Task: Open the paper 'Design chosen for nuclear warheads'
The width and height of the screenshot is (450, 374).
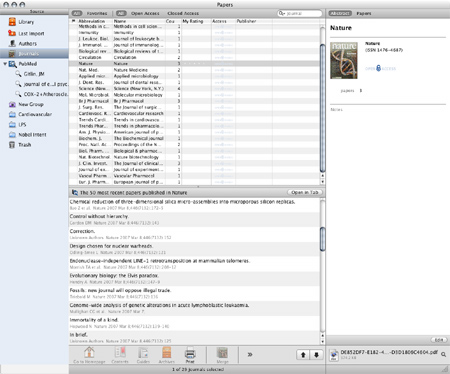Action: (x=194, y=249)
